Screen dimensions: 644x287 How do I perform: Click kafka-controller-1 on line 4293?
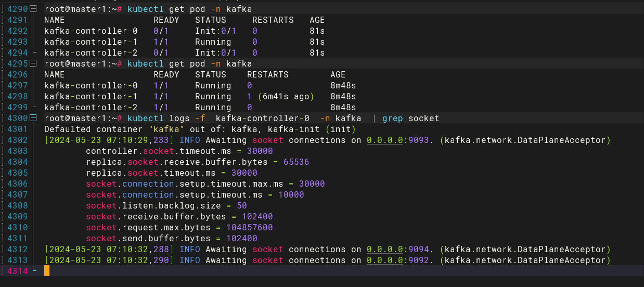pyautogui.click(x=91, y=42)
